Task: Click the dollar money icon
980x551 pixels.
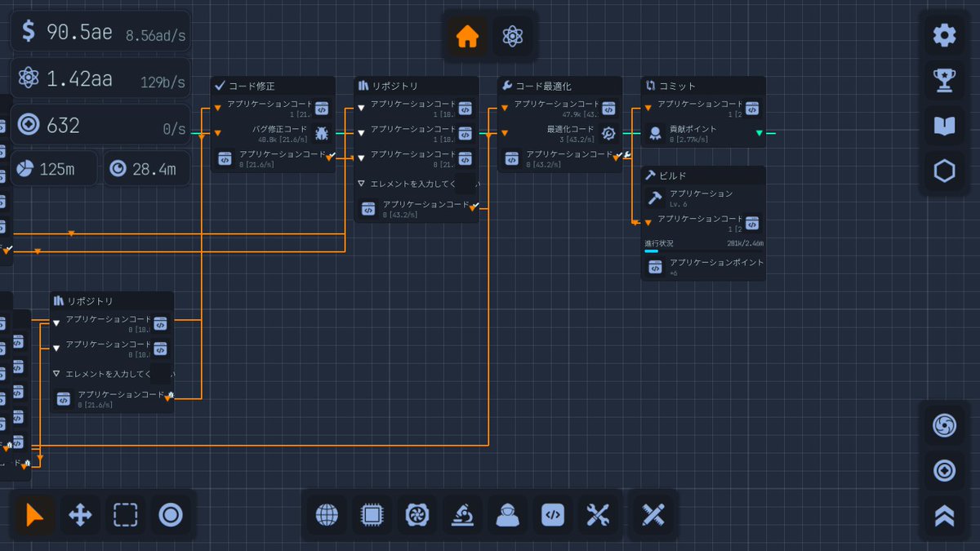Action: [29, 31]
